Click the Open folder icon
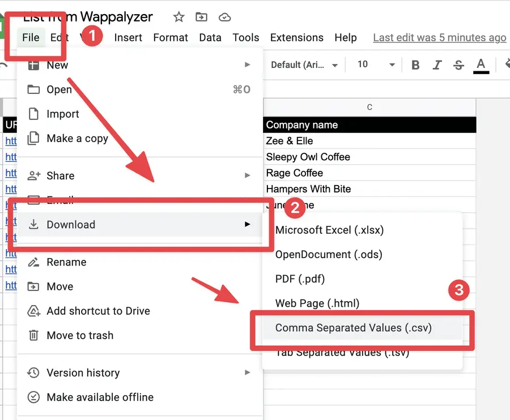This screenshot has height=420, width=510. [33, 89]
